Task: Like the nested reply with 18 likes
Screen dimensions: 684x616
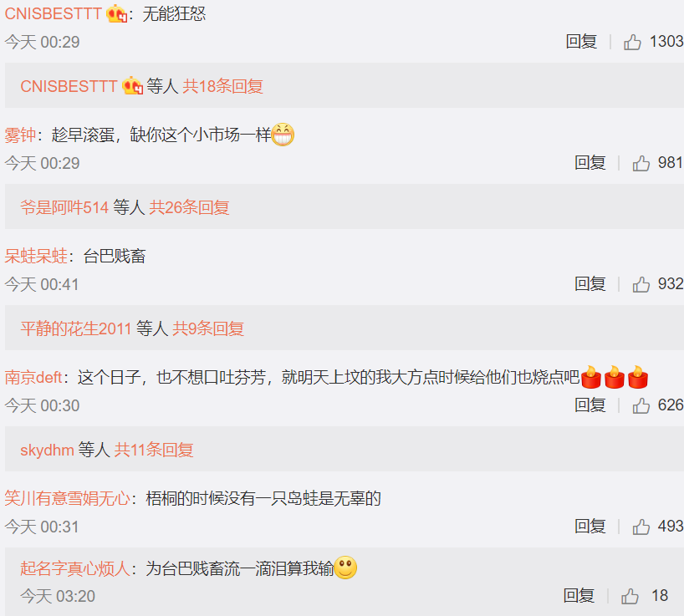Action: pyautogui.click(x=630, y=596)
